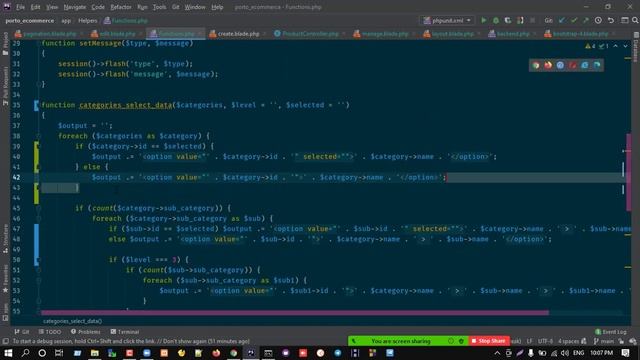Click the LF line separator in the status bar
Screen dimensions: 640x360
pos(529,341)
